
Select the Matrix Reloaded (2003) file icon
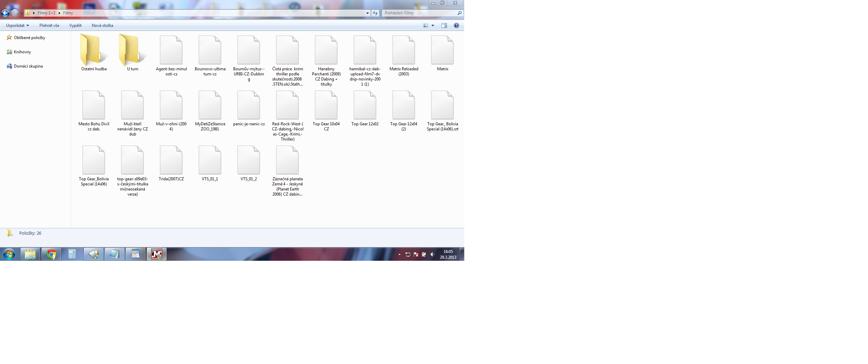click(x=404, y=50)
